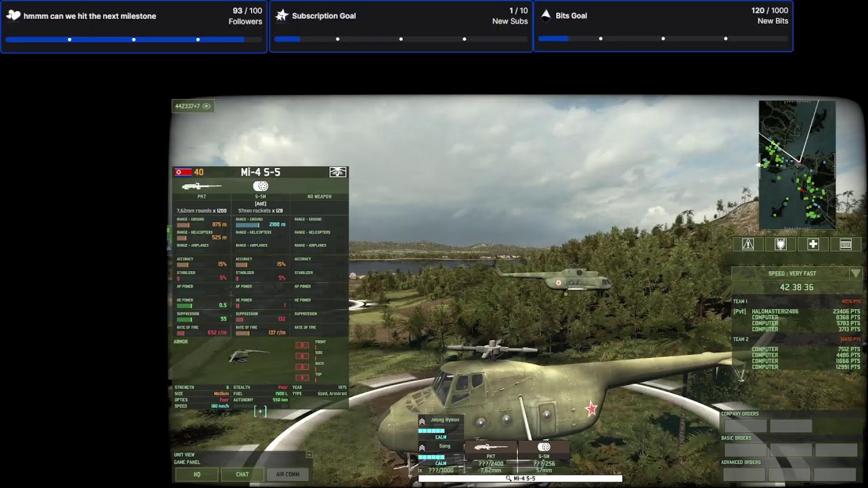Click the Bits Goal triangle icon

click(x=546, y=14)
